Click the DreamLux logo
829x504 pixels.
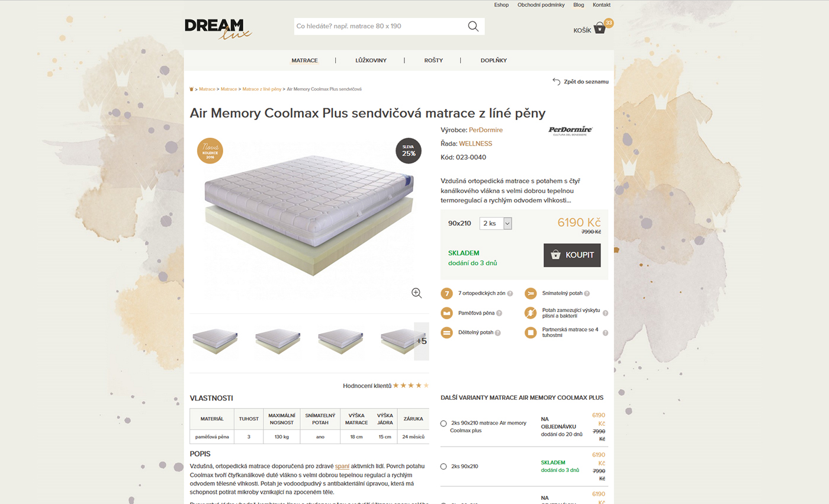218,29
